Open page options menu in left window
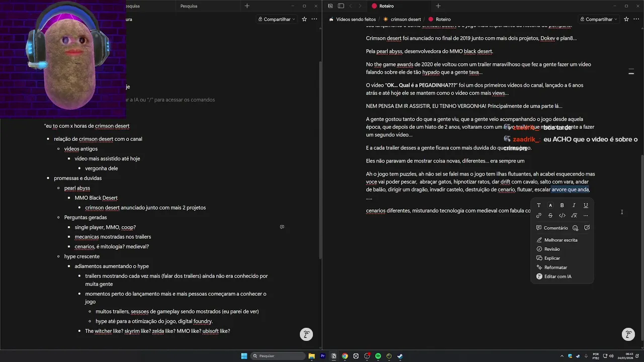This screenshot has width=644, height=362. [314, 19]
